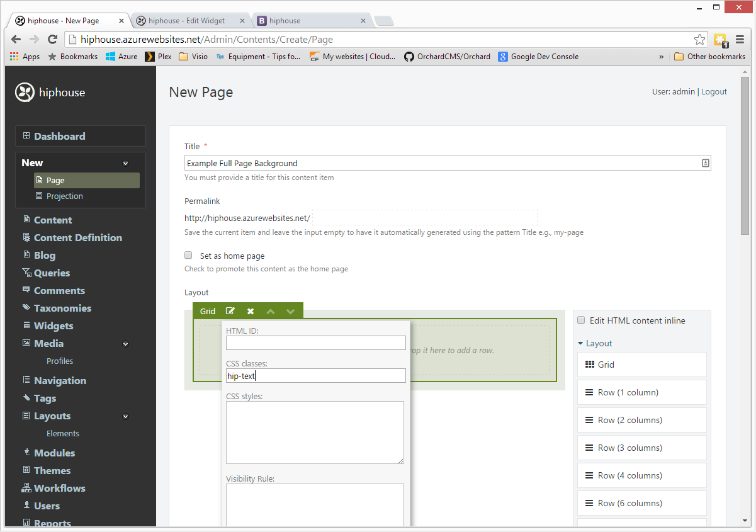Screen dimensions: 756x532
Task: Click the Workflows icon in sidebar
Action: (26, 488)
